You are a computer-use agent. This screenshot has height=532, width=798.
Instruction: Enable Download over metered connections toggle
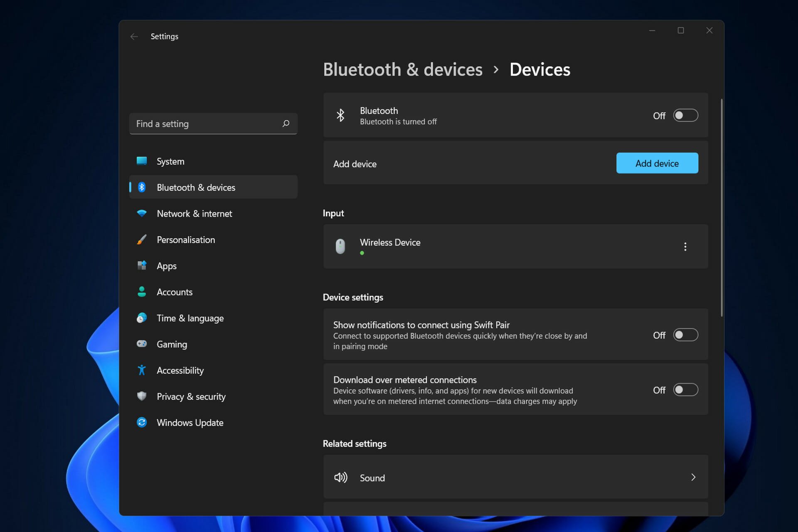click(x=685, y=389)
